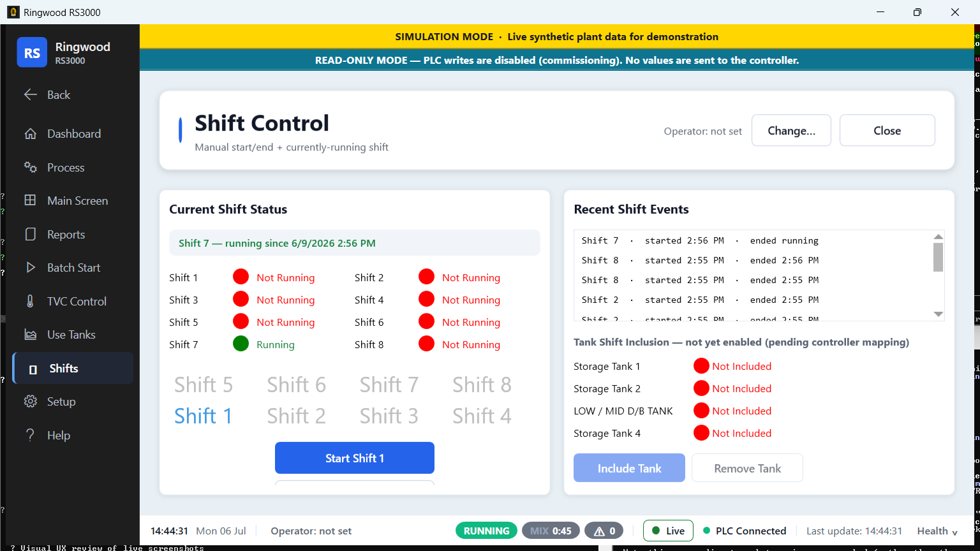Click the Shift 7 running since banner
The image size is (980, 551).
coord(355,243)
